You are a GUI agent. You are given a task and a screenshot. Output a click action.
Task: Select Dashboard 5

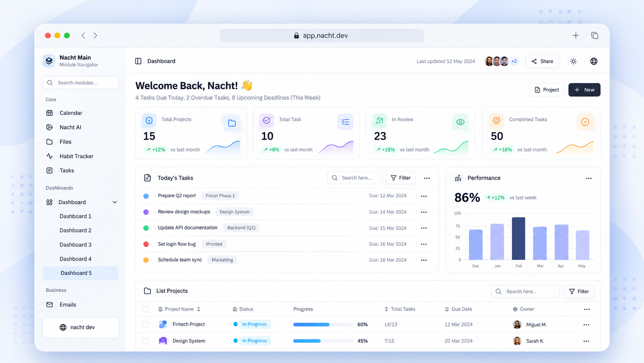pos(81,273)
